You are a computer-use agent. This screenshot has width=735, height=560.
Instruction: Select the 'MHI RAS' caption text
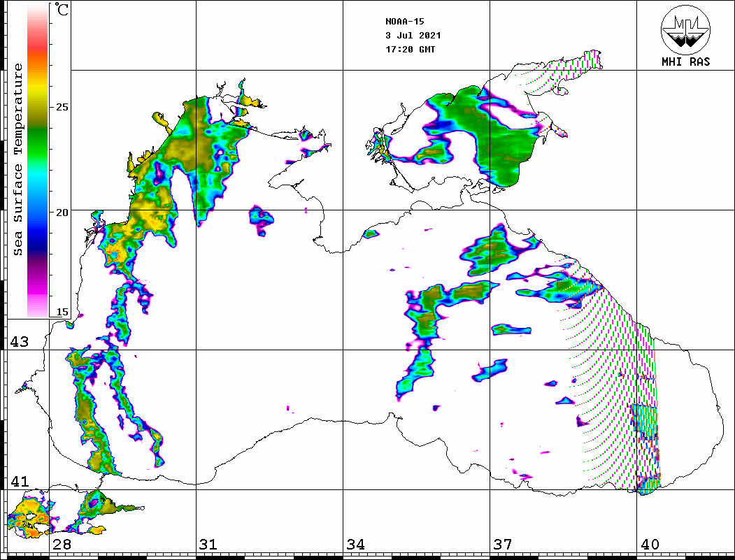click(x=686, y=62)
